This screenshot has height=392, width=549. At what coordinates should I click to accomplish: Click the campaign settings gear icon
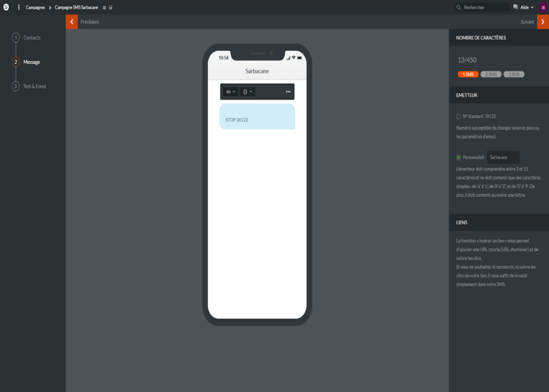click(x=104, y=8)
